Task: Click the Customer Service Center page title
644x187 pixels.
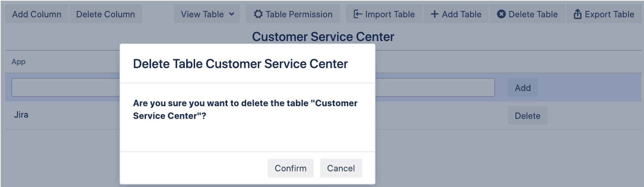Action: (323, 37)
